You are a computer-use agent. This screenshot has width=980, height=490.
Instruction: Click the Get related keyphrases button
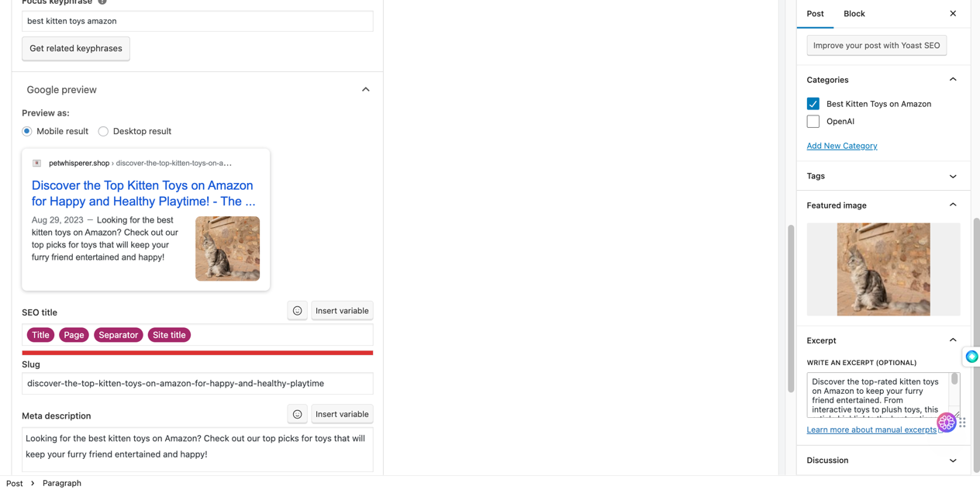coord(76,49)
